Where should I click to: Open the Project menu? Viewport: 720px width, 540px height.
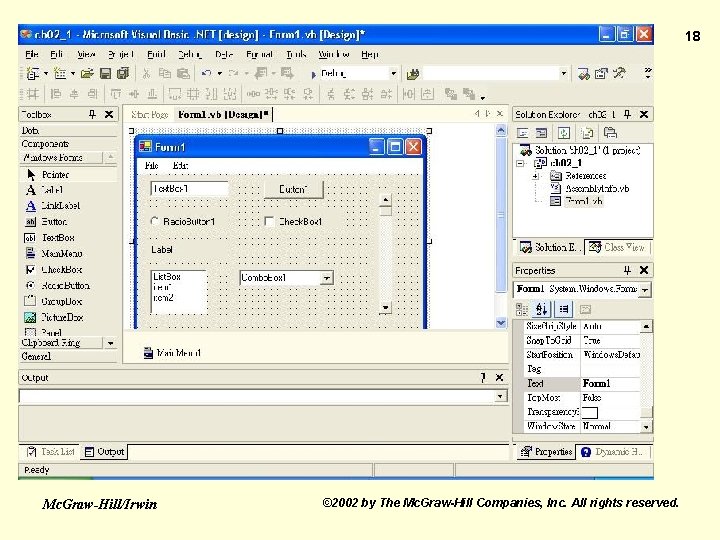120,55
